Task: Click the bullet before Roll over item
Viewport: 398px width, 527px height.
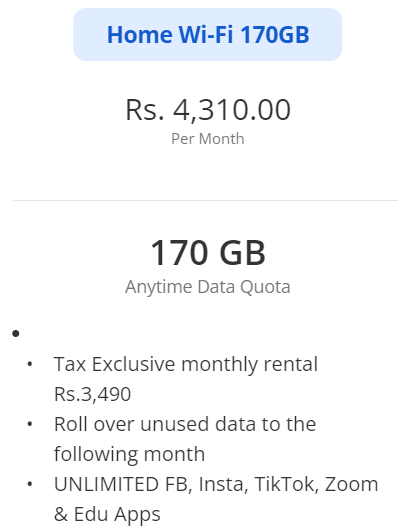Action: point(30,424)
